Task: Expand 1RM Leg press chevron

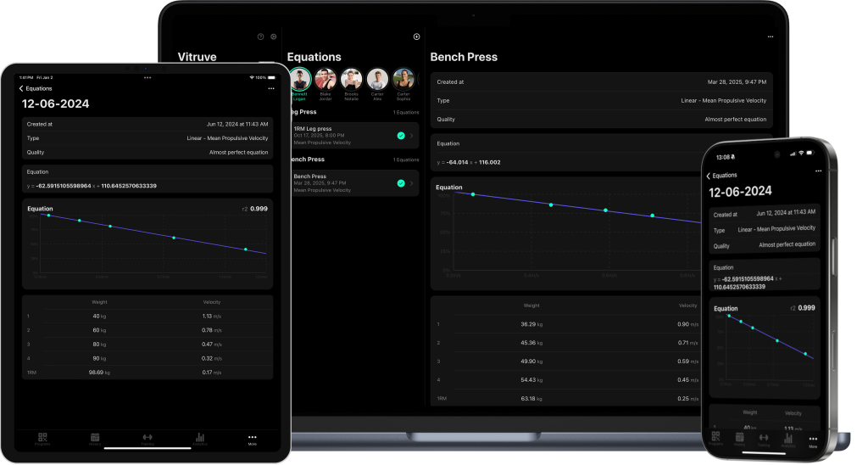Action: (412, 136)
